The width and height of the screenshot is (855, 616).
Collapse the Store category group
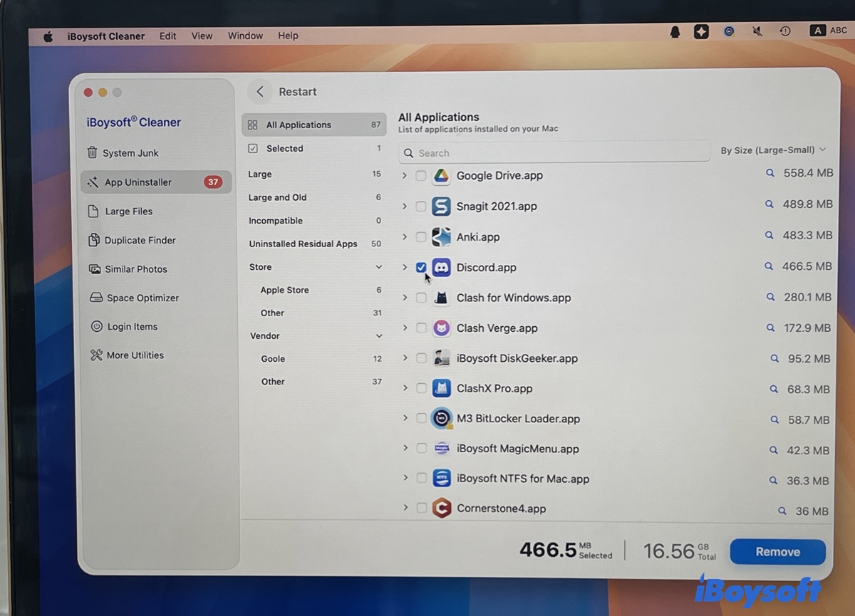pos(378,267)
